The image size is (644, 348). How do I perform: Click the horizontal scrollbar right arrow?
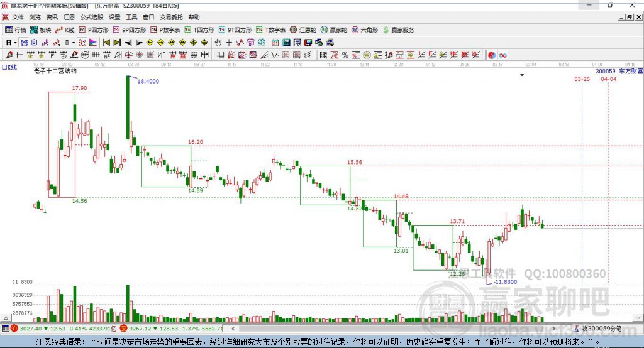(553, 329)
